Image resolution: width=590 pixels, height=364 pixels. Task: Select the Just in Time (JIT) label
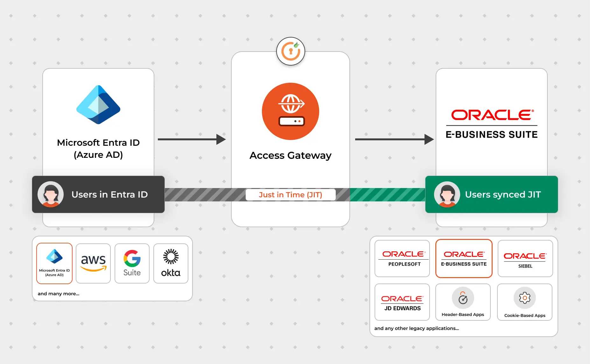(x=291, y=194)
